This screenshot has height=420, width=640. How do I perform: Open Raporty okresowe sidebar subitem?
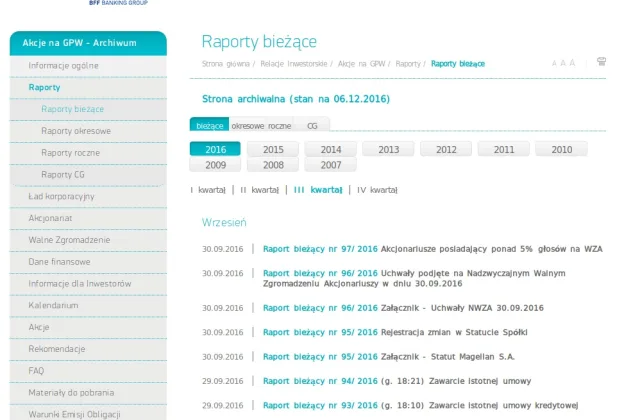88,131
